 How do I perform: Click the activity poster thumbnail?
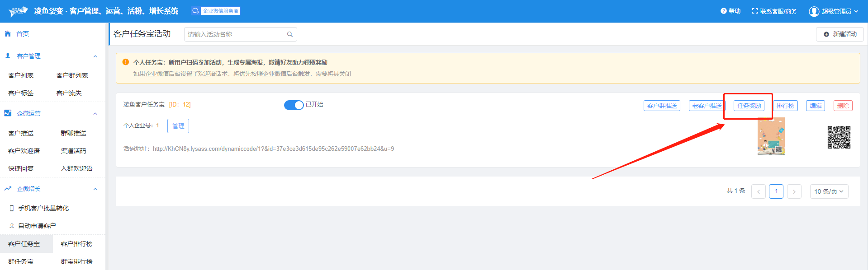[x=771, y=136]
